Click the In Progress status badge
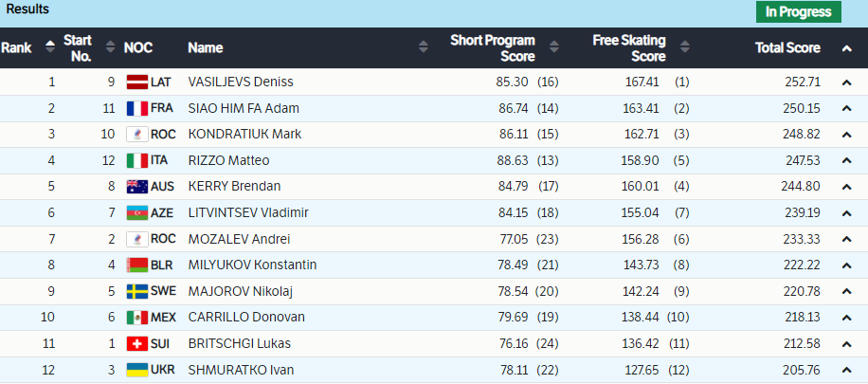 [x=798, y=11]
